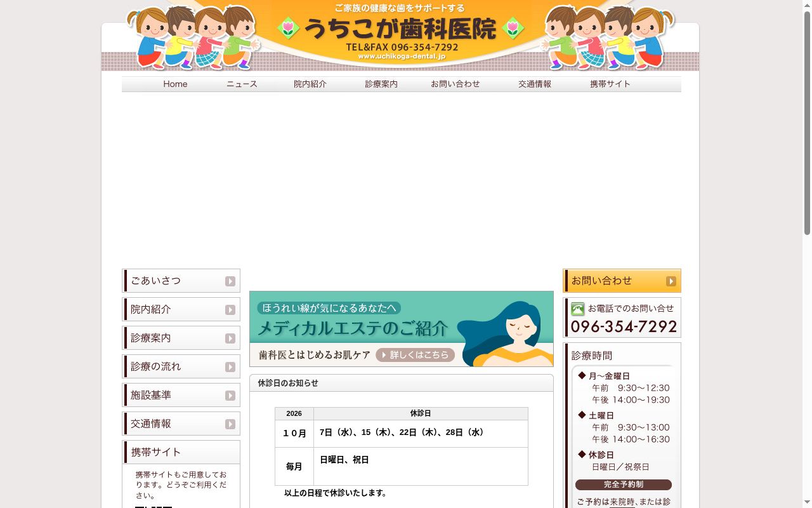Click the phone number 096-354-7292 in sidebar
The height and width of the screenshot is (508, 812).
[x=624, y=326]
